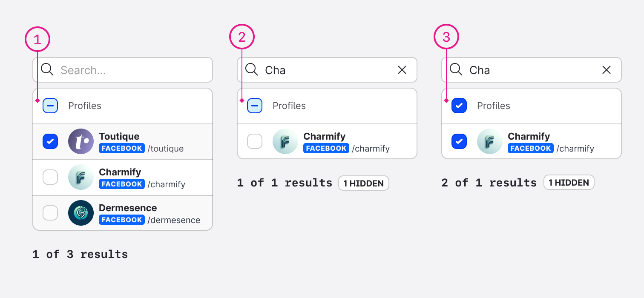The height and width of the screenshot is (298, 644).
Task: Click the '1 HIDDEN' chip in panel 3
Action: click(569, 182)
